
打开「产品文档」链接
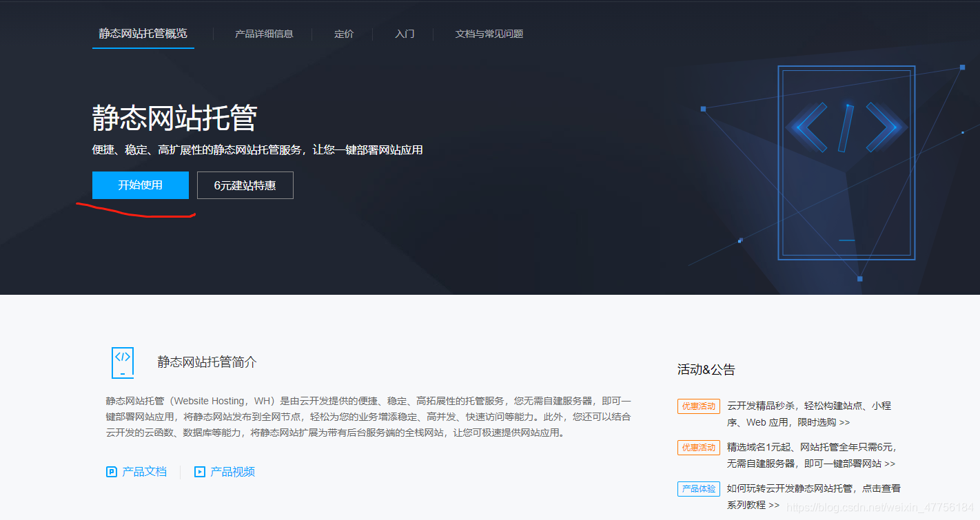143,471
